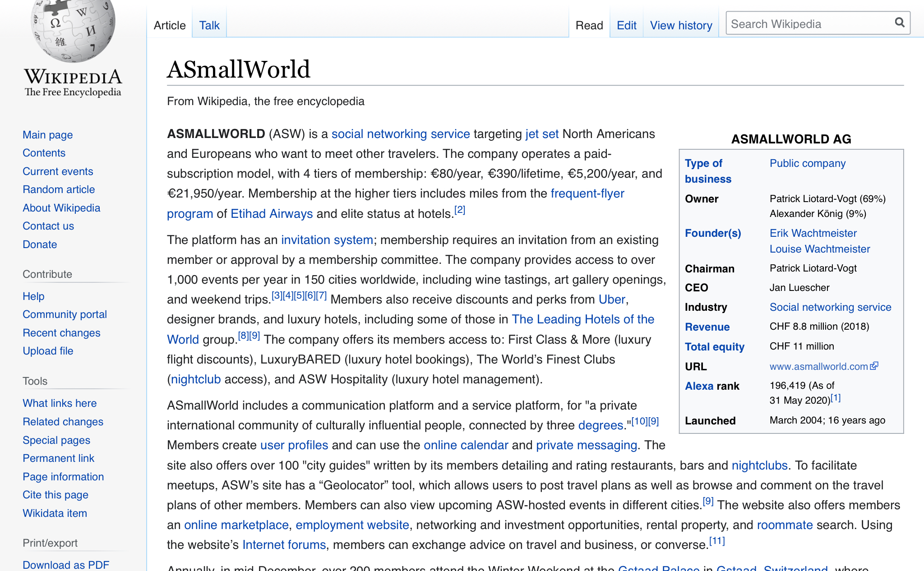Open the online calendar link
924x571 pixels.
tap(466, 445)
